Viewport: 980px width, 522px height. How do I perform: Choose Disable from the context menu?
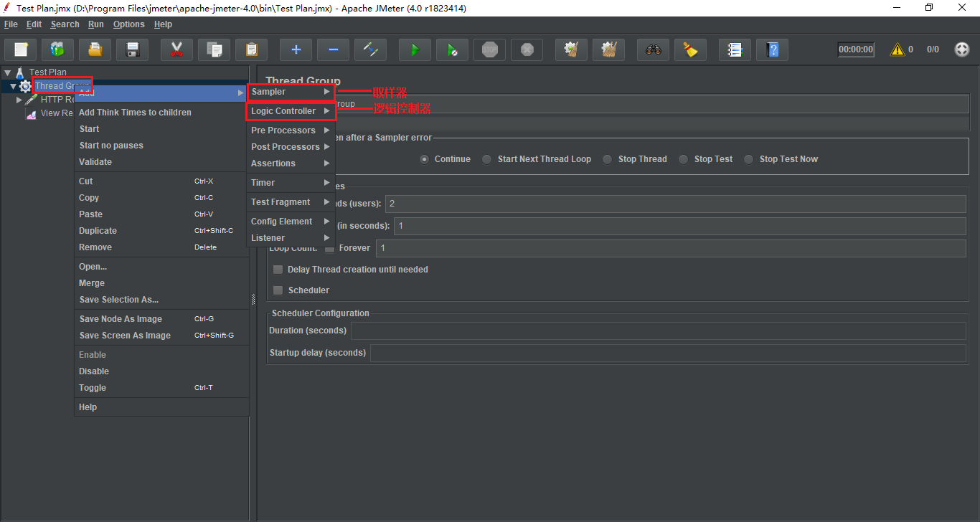tap(161, 371)
